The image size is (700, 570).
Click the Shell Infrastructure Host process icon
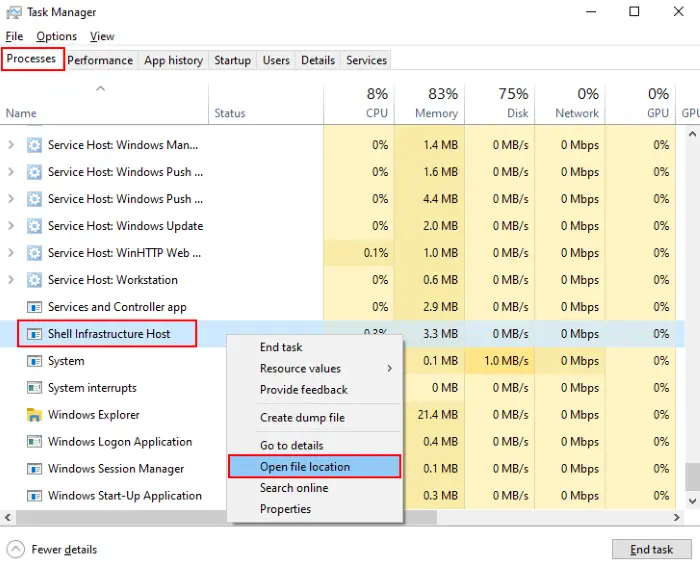(x=34, y=334)
